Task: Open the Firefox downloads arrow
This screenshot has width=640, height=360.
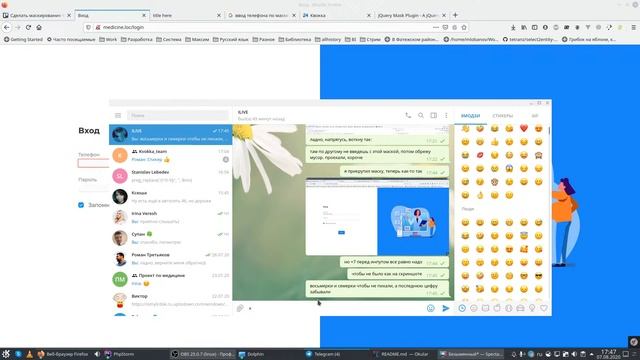Action: click(513, 27)
